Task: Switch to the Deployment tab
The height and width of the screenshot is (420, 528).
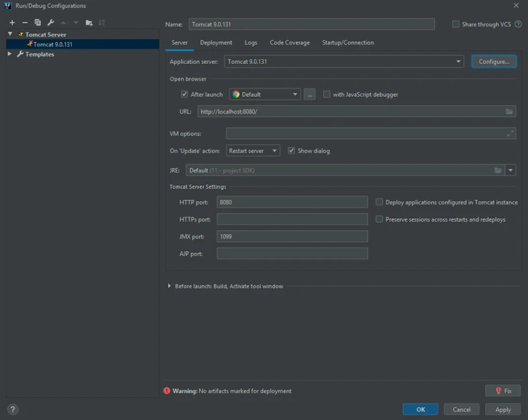Action: coord(216,43)
